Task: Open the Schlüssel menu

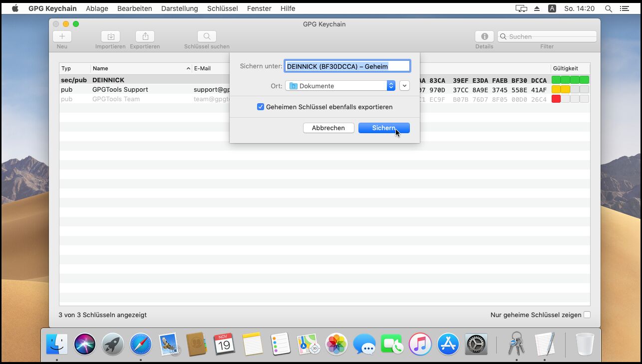Action: pyautogui.click(x=222, y=8)
